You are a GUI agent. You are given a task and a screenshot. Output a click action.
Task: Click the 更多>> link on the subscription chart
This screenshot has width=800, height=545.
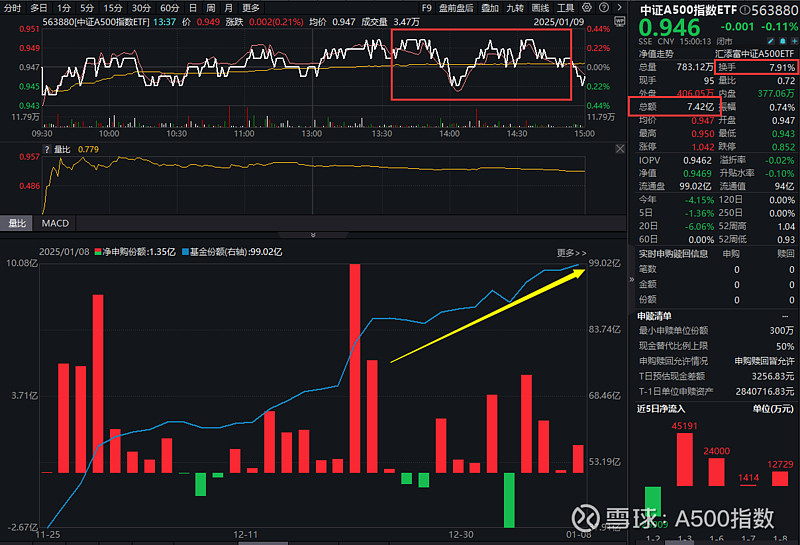[x=571, y=253]
